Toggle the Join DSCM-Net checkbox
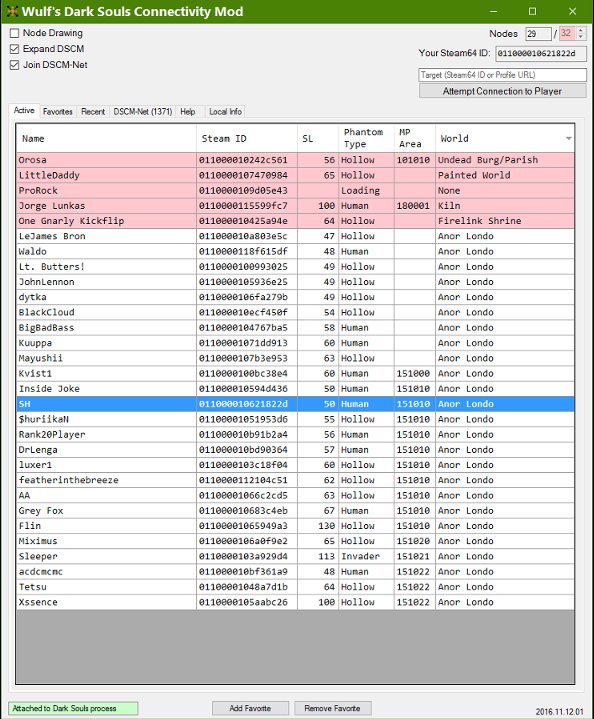594x719 pixels. click(x=15, y=65)
